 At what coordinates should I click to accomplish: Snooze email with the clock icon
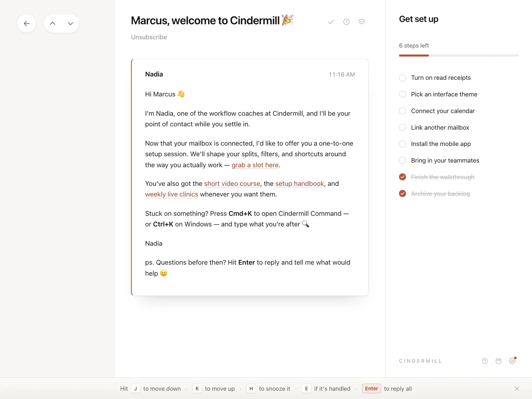click(x=346, y=22)
